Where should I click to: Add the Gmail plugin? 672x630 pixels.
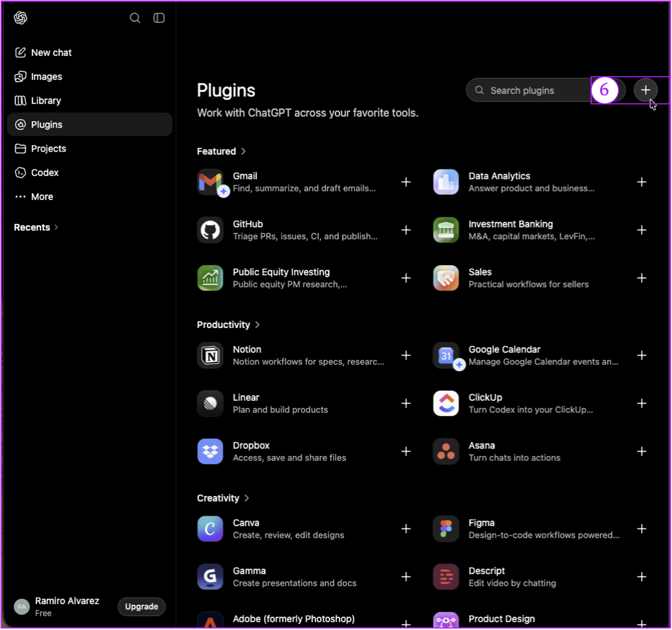pyautogui.click(x=406, y=182)
